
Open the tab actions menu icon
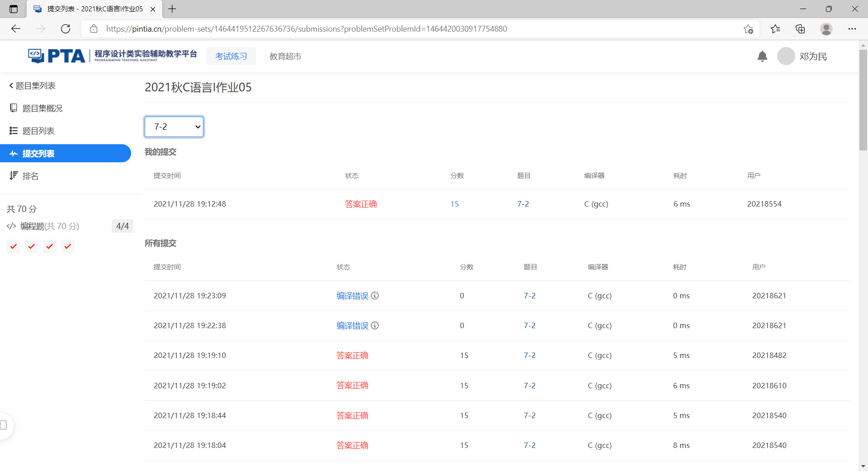point(14,9)
